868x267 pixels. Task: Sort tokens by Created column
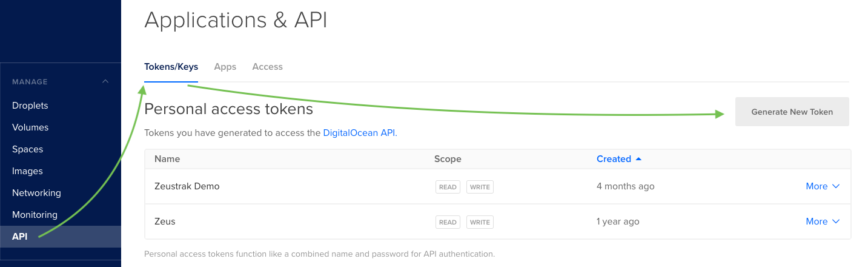tap(618, 159)
